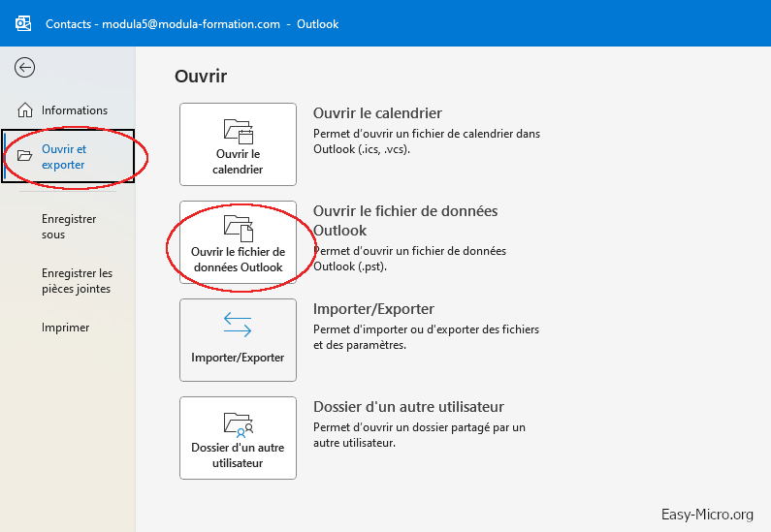771x532 pixels.
Task: Click the open-folder icon beside Ouvrir et exporter
Action: (x=25, y=157)
